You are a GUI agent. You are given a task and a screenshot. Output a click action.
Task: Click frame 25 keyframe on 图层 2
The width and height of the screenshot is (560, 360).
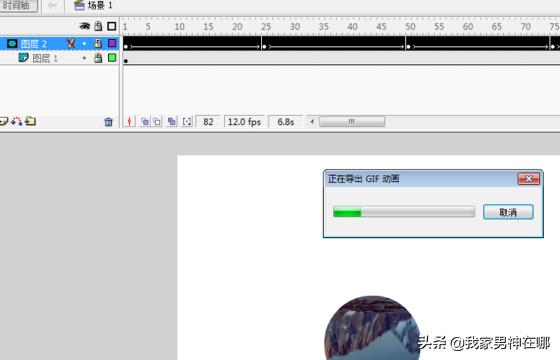pos(264,46)
